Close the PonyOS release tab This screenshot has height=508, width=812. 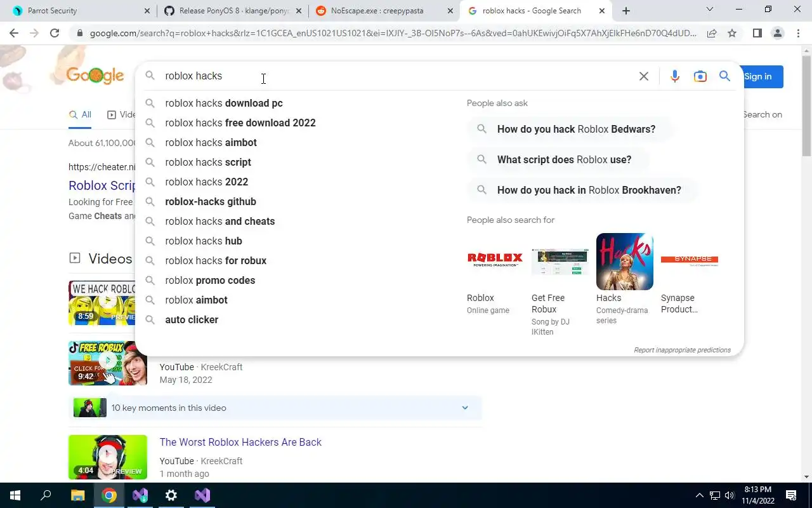(299, 11)
